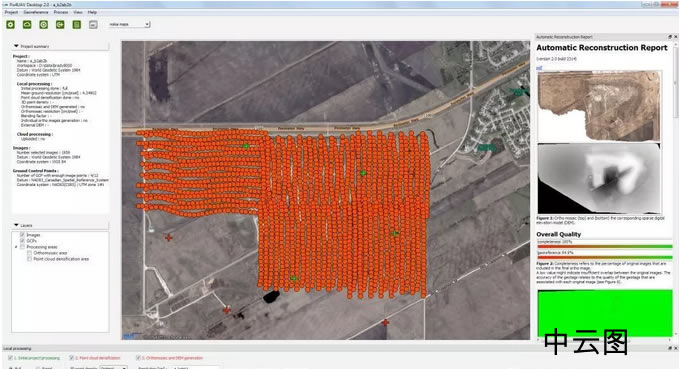Image resolution: width=682 pixels, height=369 pixels.
Task: Click the green document report toolbar icon
Action: tap(77, 25)
